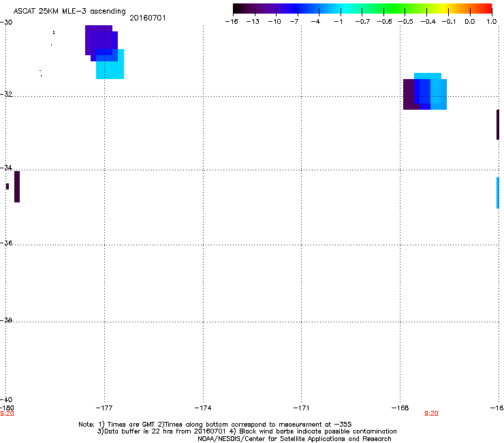Click the red 9:20 time near -168
Screen dimensions: 504x443
(431, 414)
